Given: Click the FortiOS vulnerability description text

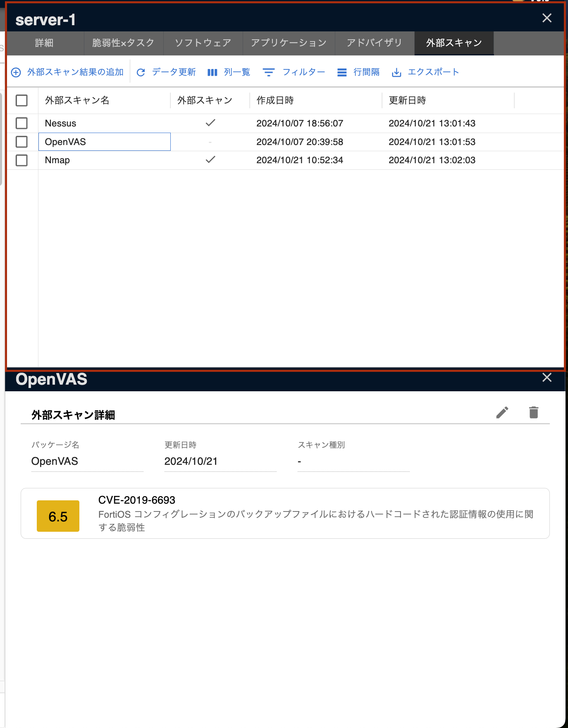Looking at the screenshot, I should 316,521.
